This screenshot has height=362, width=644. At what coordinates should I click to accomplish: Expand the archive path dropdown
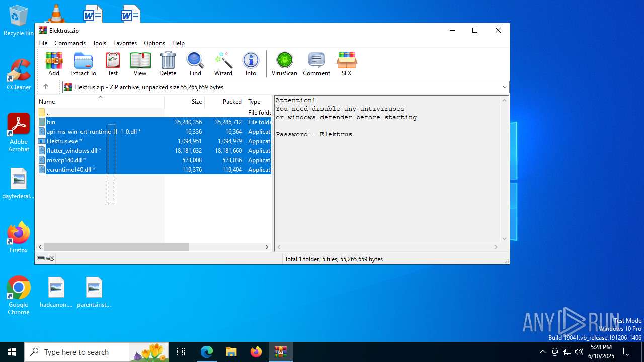pos(505,87)
